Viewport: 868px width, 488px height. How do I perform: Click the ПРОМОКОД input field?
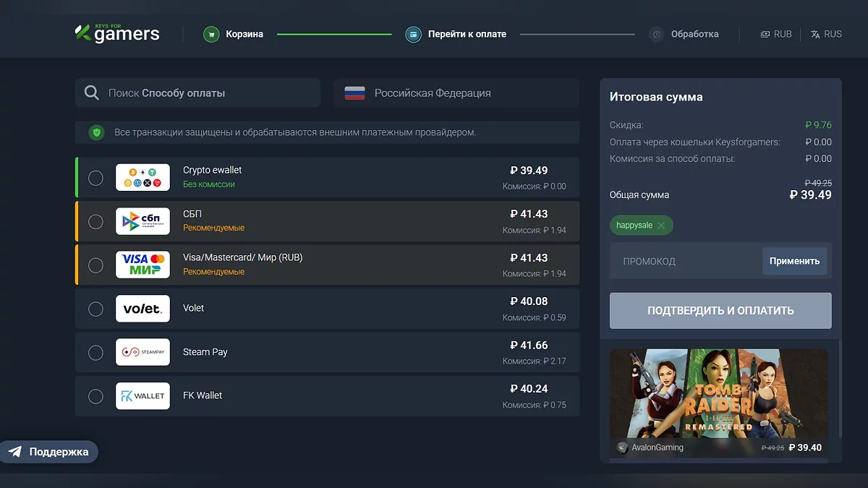pyautogui.click(x=684, y=262)
